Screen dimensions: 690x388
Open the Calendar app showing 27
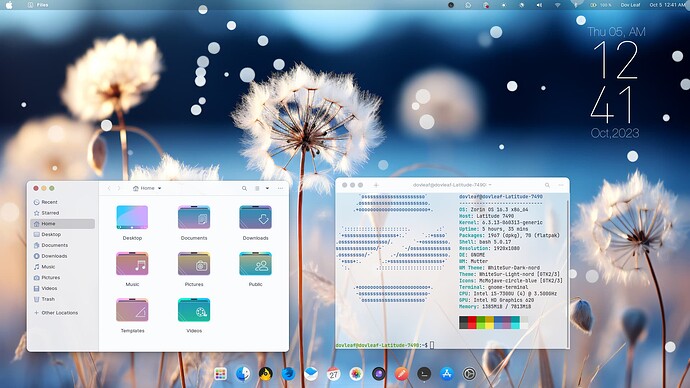point(334,374)
